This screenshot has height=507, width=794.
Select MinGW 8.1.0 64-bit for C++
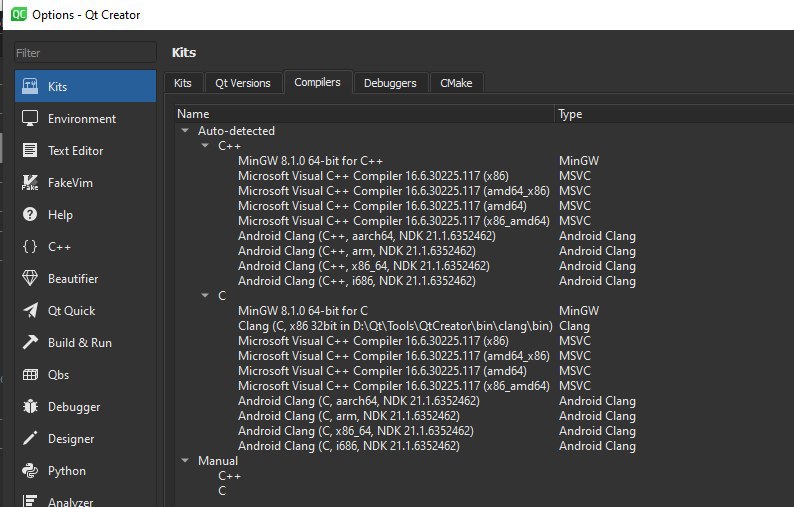click(310, 161)
